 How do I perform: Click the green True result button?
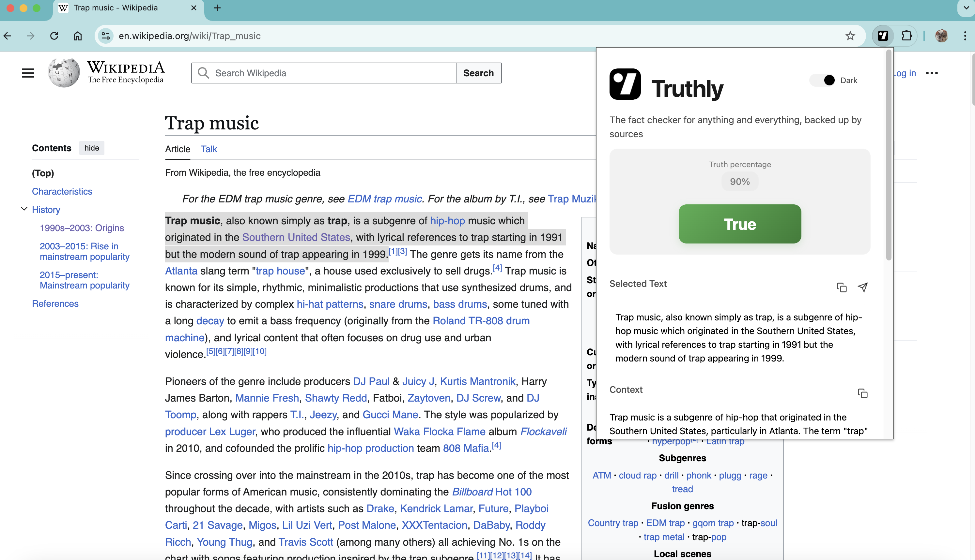[739, 224]
